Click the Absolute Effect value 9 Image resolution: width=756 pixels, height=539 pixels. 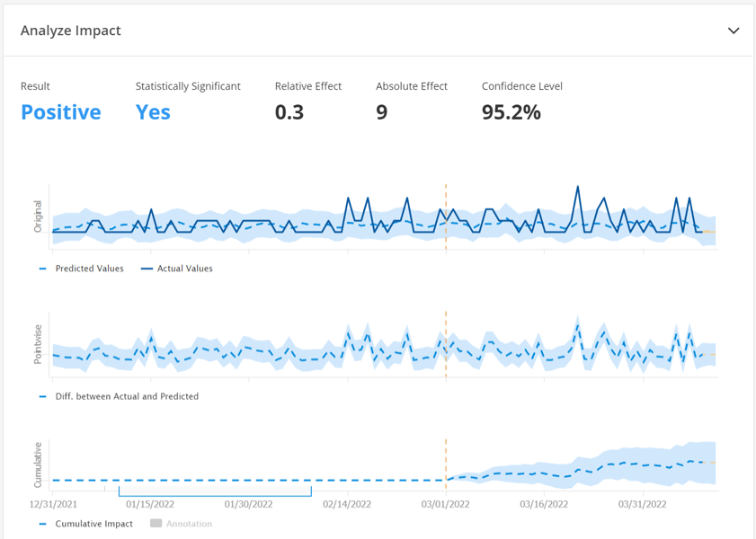[382, 112]
